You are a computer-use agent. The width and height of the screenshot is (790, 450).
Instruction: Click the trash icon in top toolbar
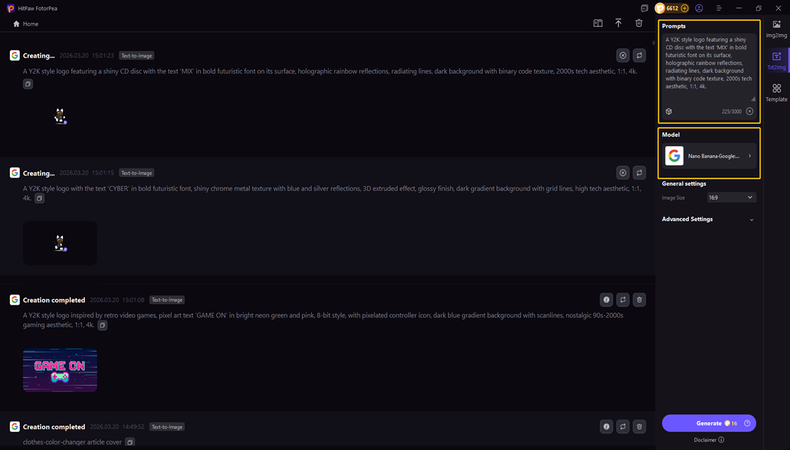click(x=639, y=22)
